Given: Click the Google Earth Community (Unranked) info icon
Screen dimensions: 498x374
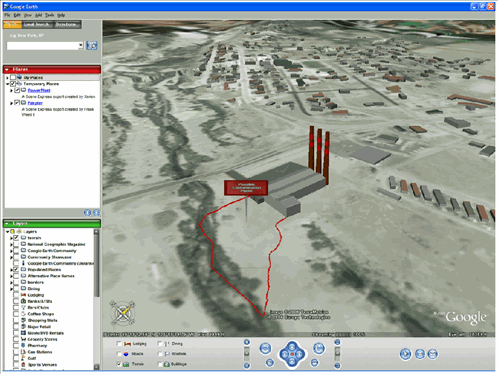Looking at the screenshot, I should [23, 263].
